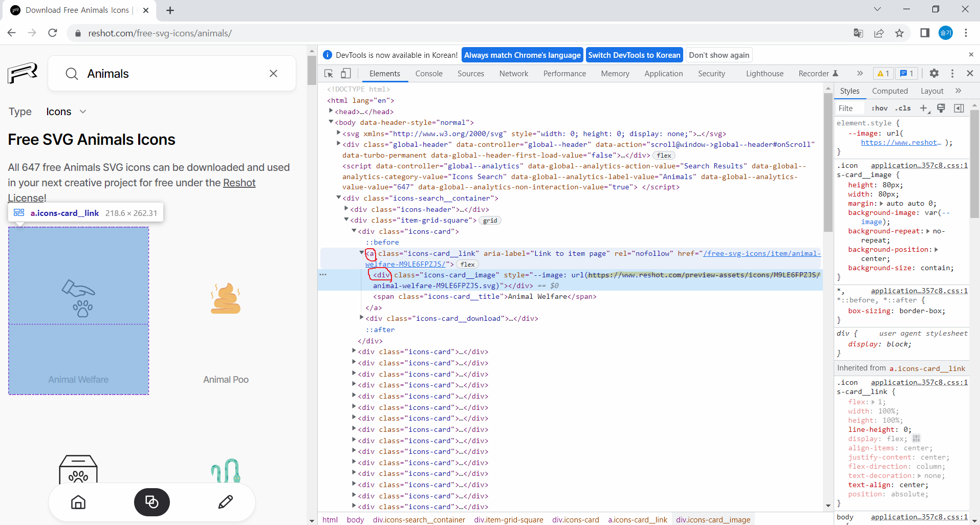Open the Icons type dropdown

[x=67, y=112]
